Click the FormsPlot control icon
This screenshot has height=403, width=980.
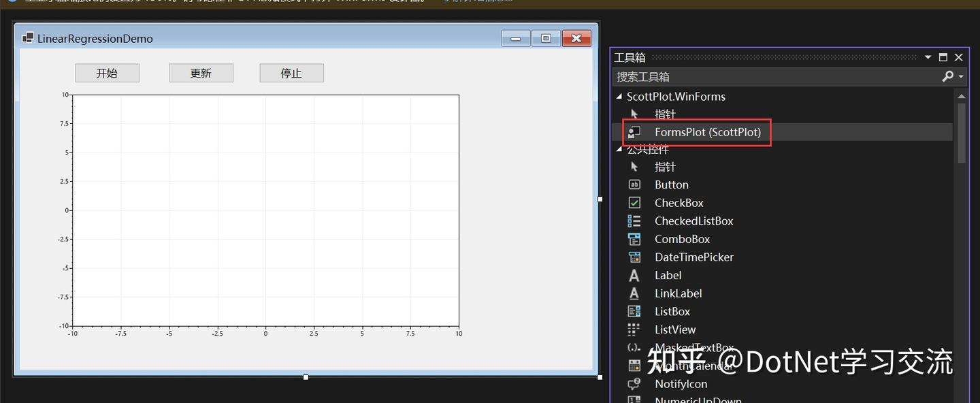(634, 132)
